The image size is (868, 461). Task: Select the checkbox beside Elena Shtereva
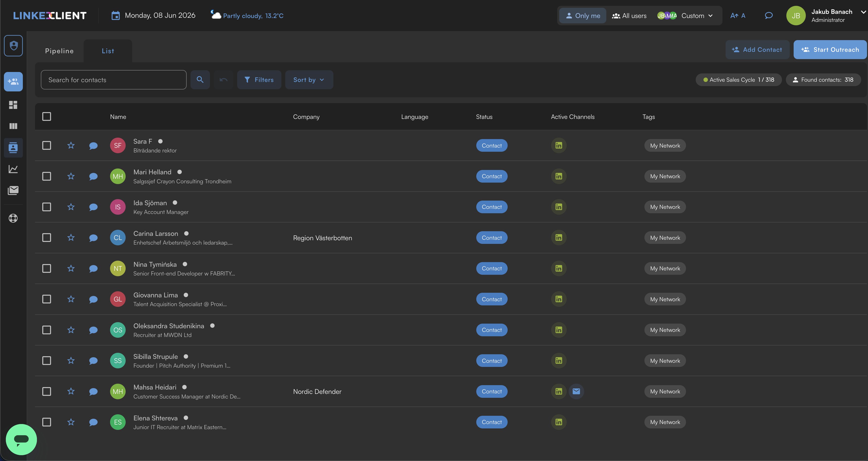click(x=46, y=422)
